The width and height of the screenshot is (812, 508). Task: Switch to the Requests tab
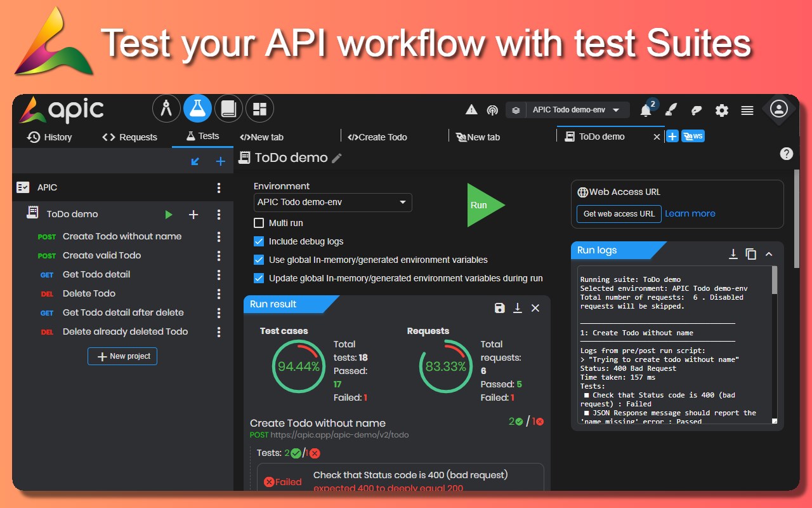pyautogui.click(x=129, y=137)
